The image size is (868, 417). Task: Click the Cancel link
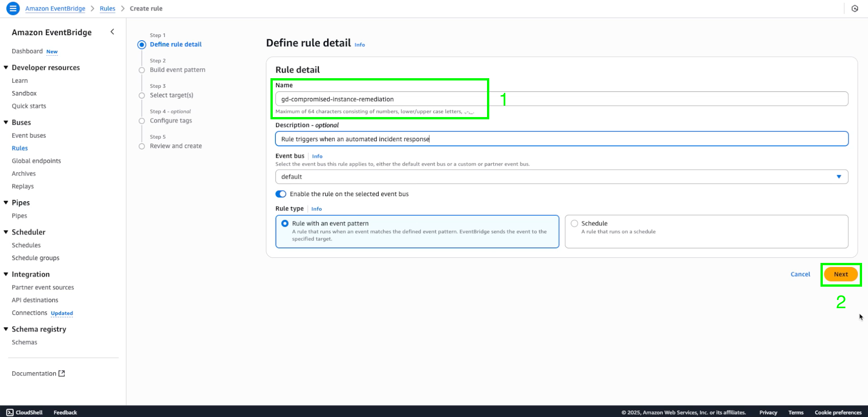[800, 274]
